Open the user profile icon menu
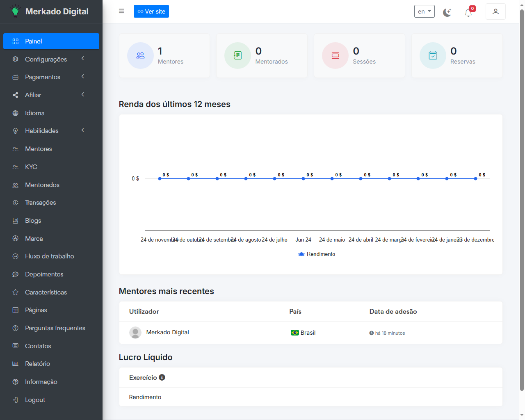 [495, 11]
